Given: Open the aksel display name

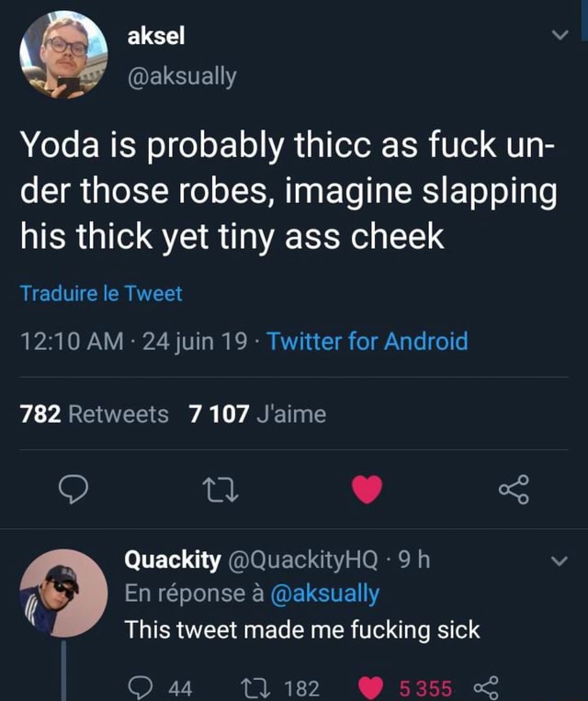Looking at the screenshot, I should coord(156,35).
